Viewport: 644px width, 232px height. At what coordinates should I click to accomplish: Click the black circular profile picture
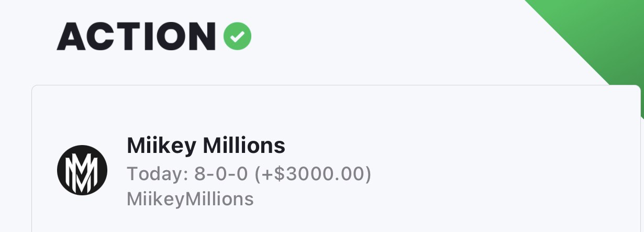82,170
